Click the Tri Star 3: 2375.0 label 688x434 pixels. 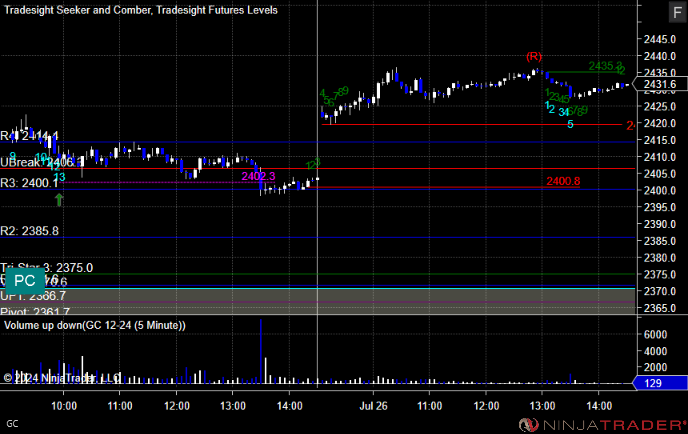coord(47,268)
